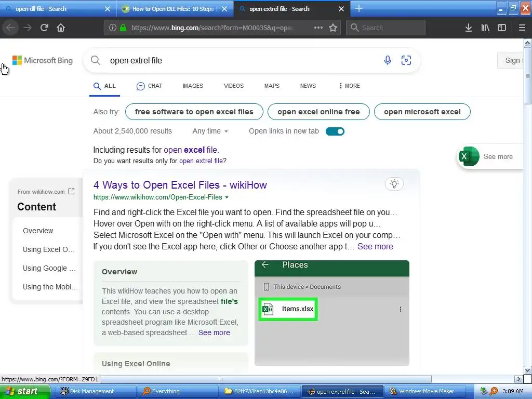Click the Firefox toolbar Search field
This screenshot has height=399, width=532.
(385, 28)
